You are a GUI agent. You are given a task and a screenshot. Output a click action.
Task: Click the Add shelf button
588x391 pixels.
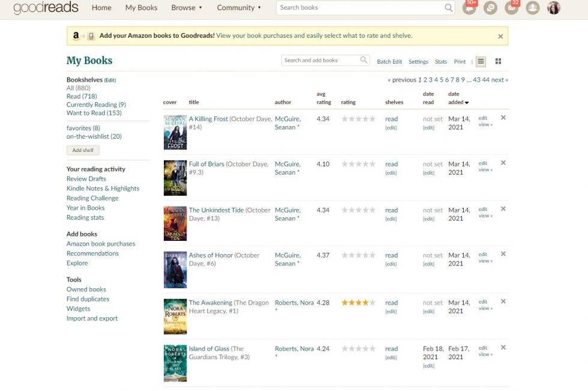point(82,150)
